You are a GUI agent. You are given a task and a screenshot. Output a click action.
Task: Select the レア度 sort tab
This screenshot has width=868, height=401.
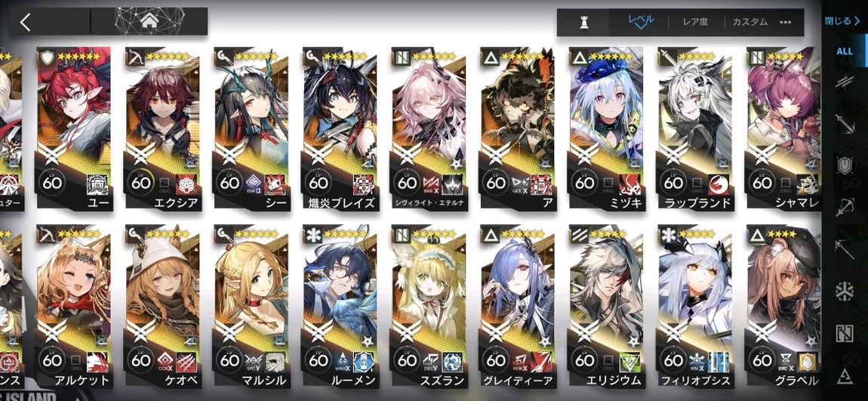695,22
